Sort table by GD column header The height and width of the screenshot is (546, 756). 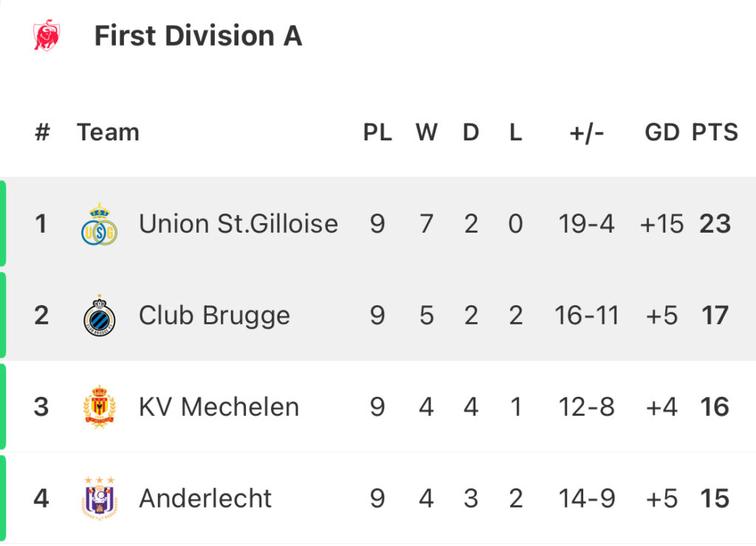[x=662, y=132]
